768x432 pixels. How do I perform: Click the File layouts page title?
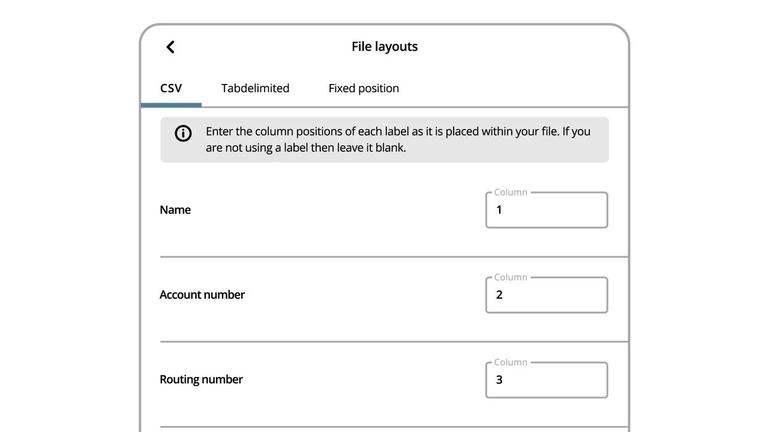[384, 47]
